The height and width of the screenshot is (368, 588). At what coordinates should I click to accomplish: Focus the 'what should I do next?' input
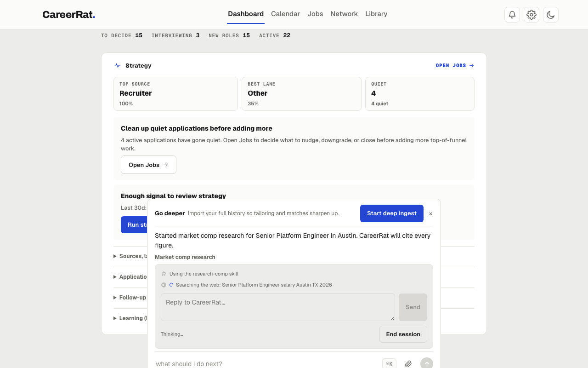click(266, 364)
